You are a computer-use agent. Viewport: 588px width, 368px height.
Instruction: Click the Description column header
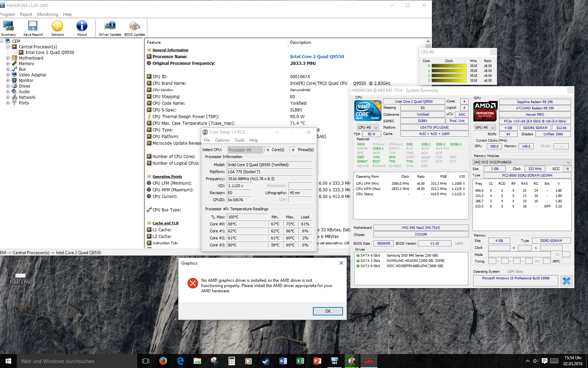(x=300, y=42)
